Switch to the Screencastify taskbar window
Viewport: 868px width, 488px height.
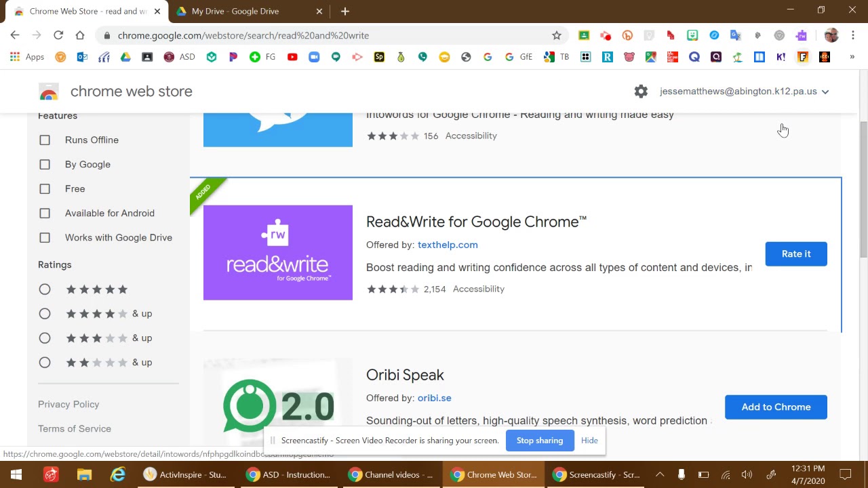[596, 474]
